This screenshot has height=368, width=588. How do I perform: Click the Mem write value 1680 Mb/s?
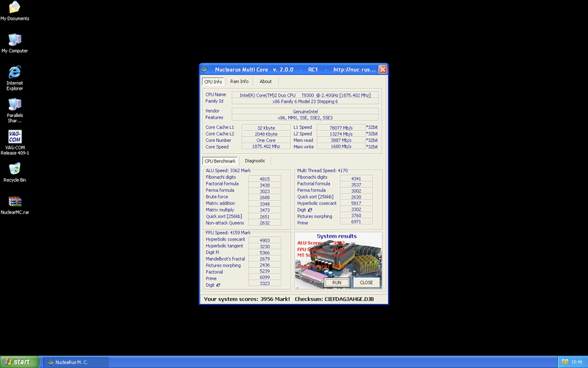click(341, 146)
